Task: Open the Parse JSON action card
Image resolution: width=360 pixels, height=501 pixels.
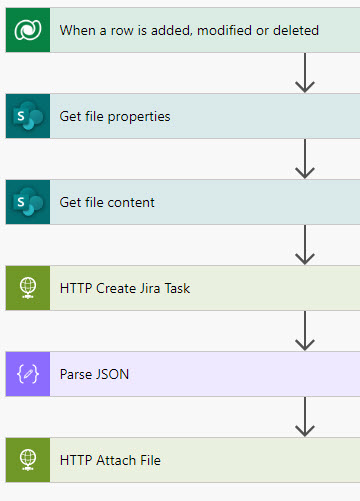Action: point(183,374)
